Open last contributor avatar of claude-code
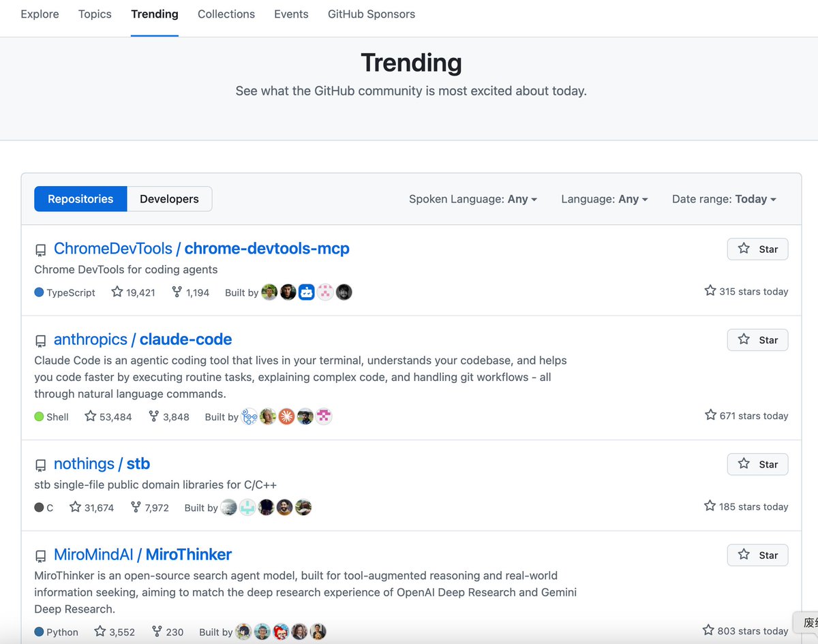The height and width of the screenshot is (644, 818). tap(324, 416)
